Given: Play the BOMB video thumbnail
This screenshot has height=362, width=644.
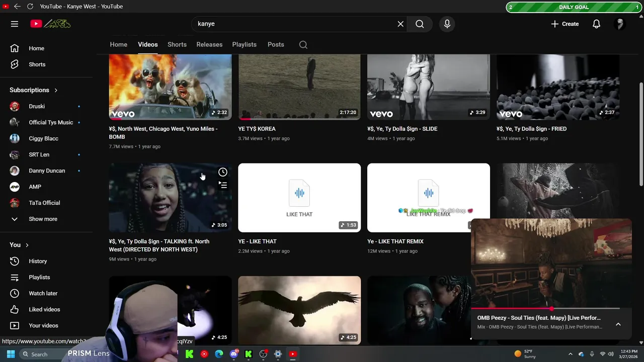Looking at the screenshot, I should [x=171, y=86].
